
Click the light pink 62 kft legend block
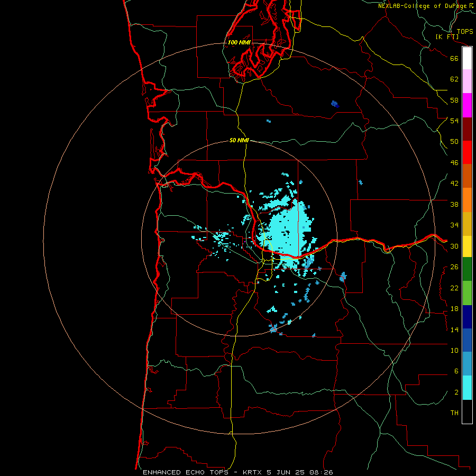(467, 81)
